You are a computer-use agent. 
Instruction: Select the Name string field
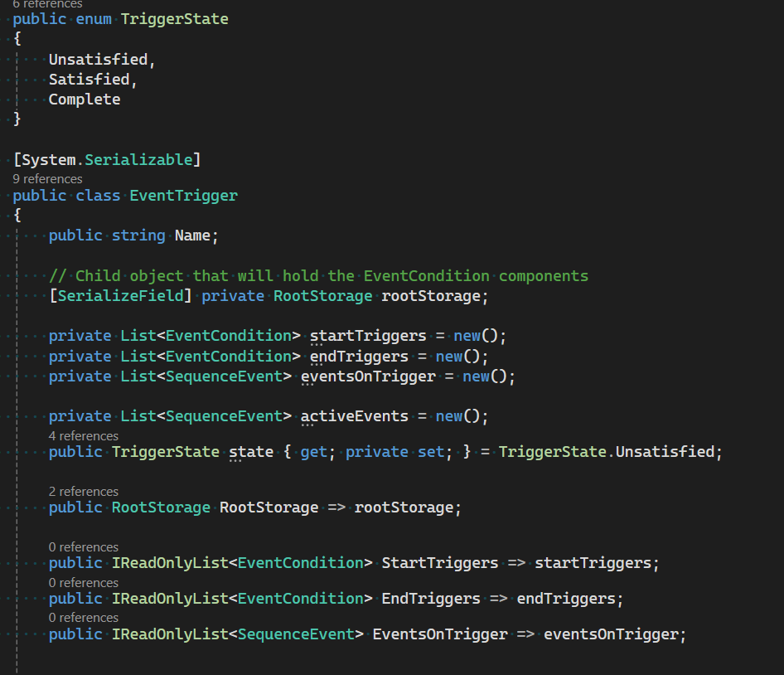[x=191, y=235]
